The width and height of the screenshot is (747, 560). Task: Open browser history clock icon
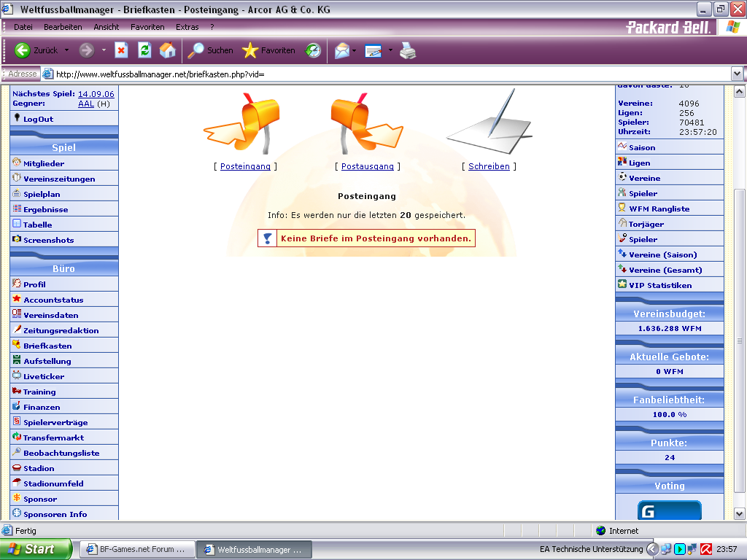pos(313,50)
